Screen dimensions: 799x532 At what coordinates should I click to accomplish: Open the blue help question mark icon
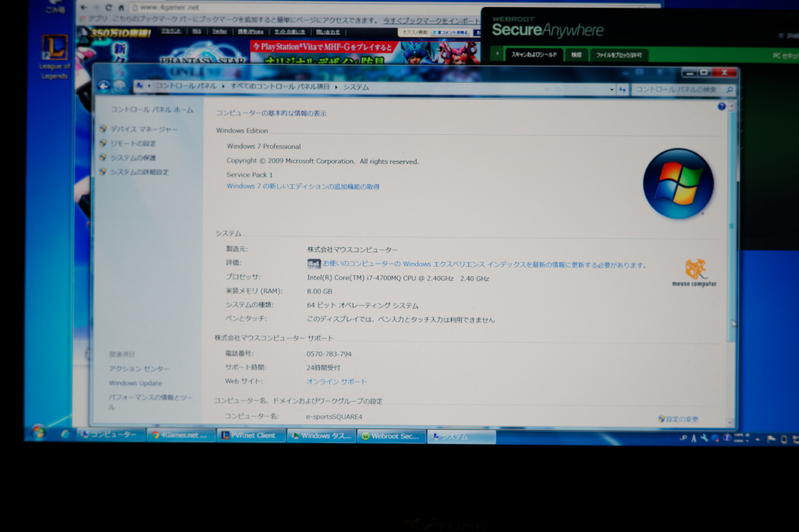point(721,107)
